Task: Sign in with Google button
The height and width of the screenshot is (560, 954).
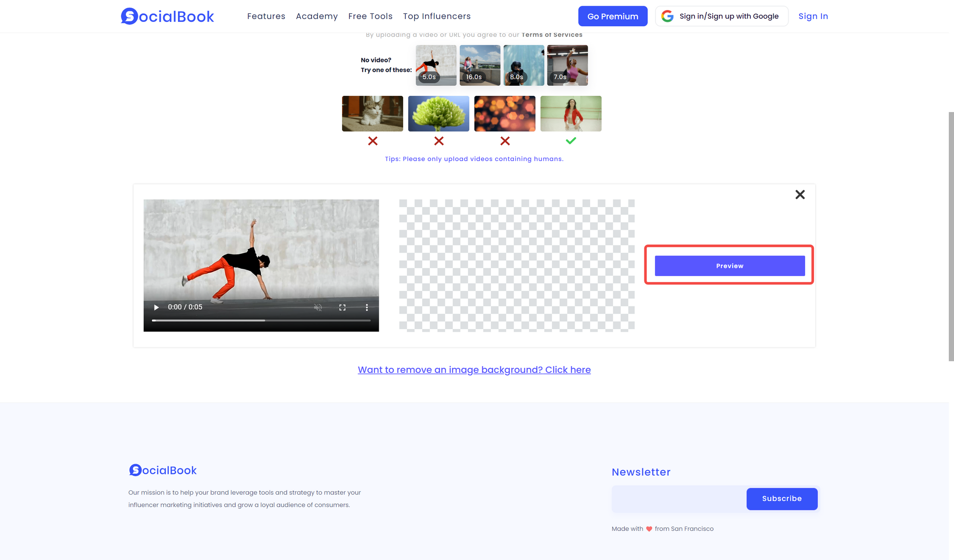Action: point(721,16)
